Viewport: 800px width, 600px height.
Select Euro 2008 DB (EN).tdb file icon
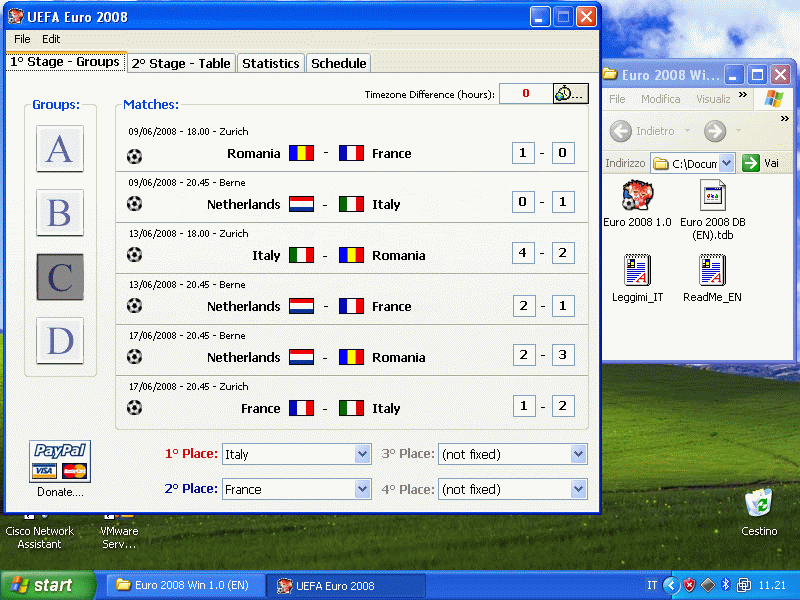coord(712,196)
